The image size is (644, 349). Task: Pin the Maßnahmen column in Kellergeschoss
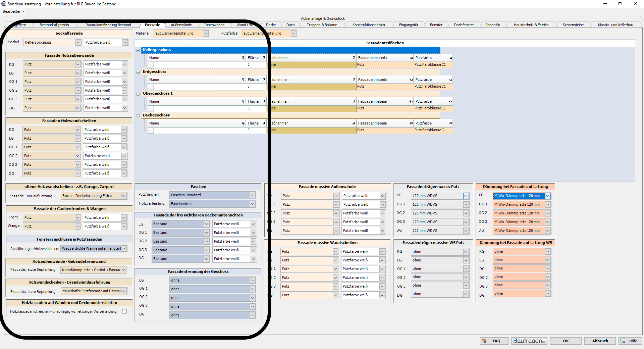pos(354,58)
